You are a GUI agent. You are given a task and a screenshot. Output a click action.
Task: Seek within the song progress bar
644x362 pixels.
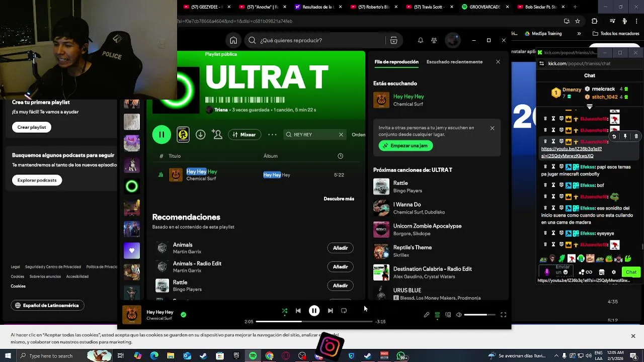click(x=314, y=322)
